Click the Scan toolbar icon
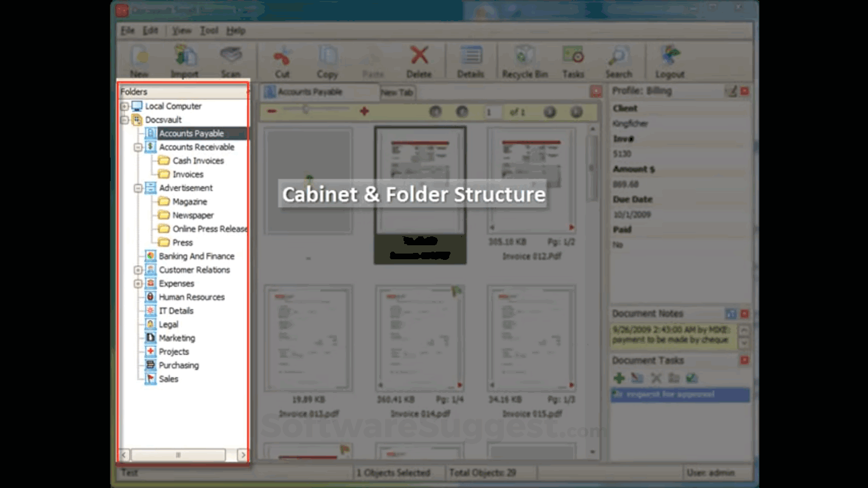Screen dimensions: 868x488 (231, 57)
